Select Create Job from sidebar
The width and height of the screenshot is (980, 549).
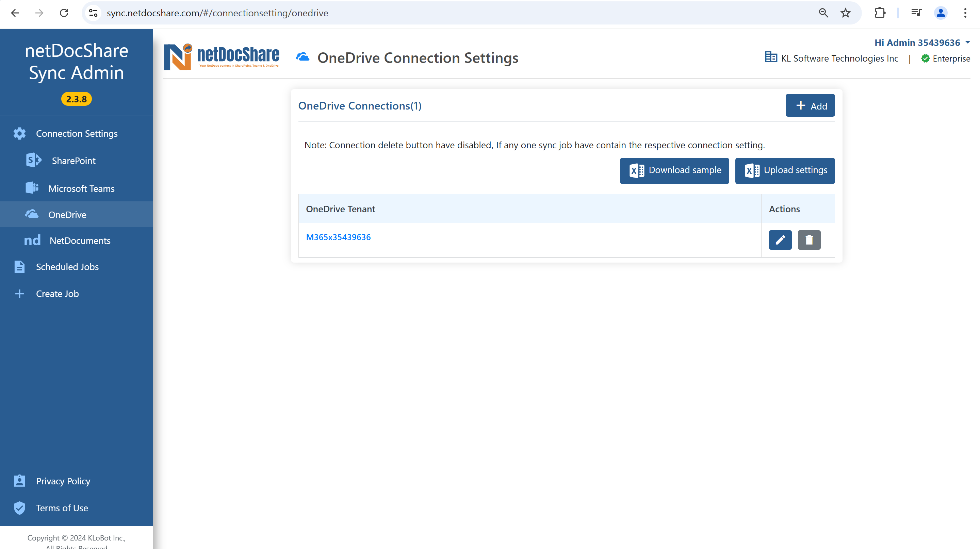57,293
